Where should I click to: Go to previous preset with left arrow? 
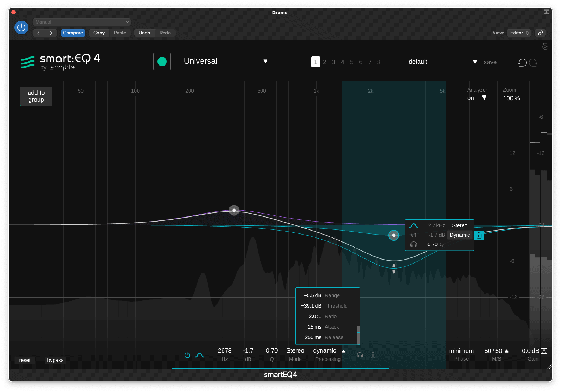click(x=39, y=33)
